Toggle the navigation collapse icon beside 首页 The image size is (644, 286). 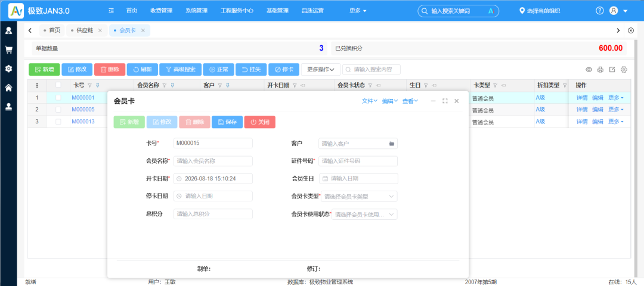click(x=111, y=11)
